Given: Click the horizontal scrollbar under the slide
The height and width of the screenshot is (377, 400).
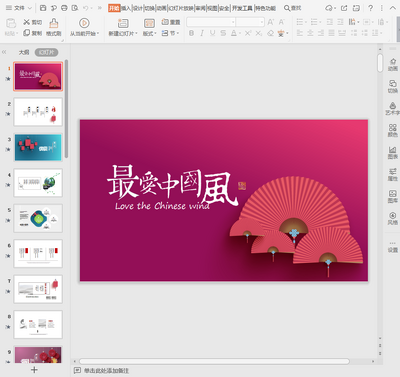Looking at the screenshot, I should 214,361.
